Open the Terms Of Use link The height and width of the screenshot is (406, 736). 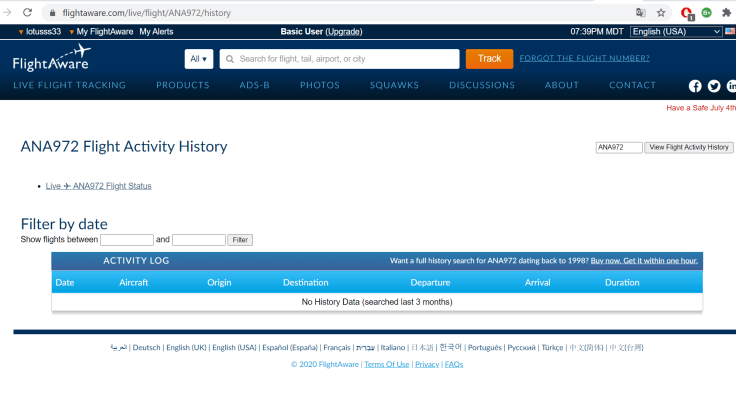pos(387,364)
